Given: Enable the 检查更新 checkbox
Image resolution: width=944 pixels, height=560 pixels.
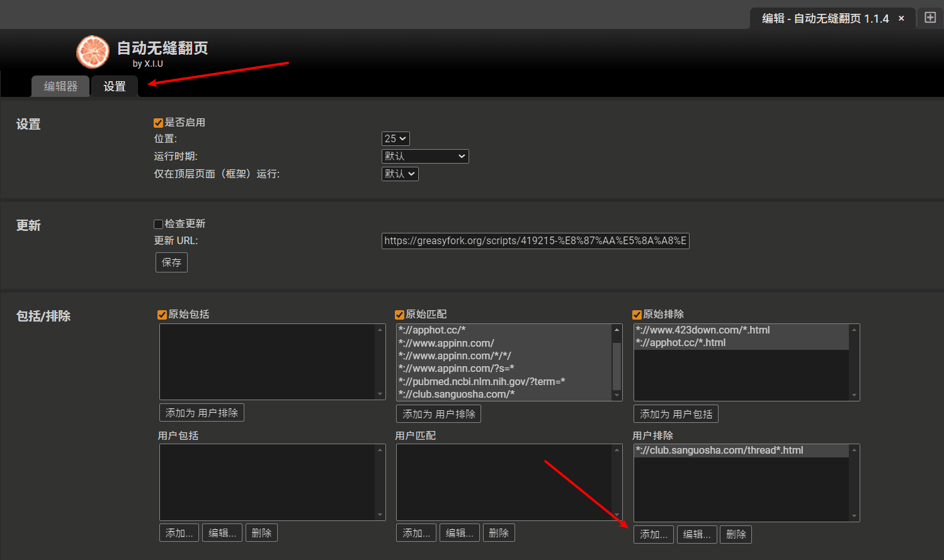Looking at the screenshot, I should point(159,224).
